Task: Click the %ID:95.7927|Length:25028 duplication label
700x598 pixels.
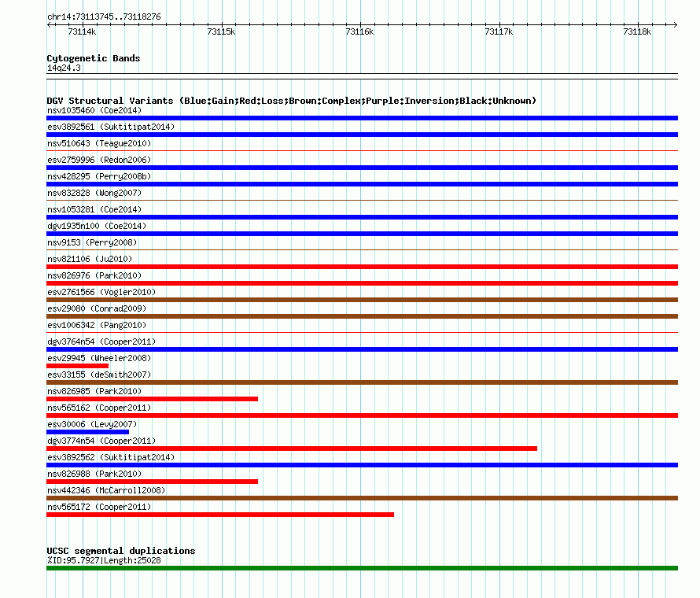Action: [104, 560]
